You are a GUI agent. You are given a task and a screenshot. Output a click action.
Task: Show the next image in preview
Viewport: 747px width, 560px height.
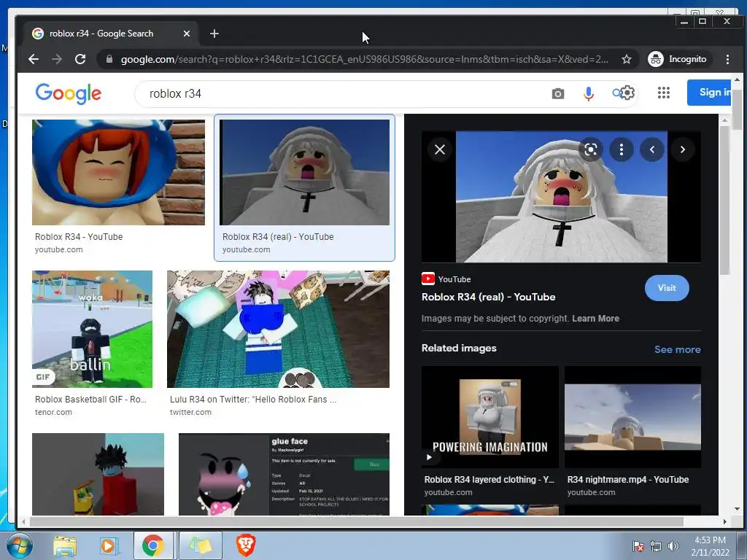click(x=683, y=149)
